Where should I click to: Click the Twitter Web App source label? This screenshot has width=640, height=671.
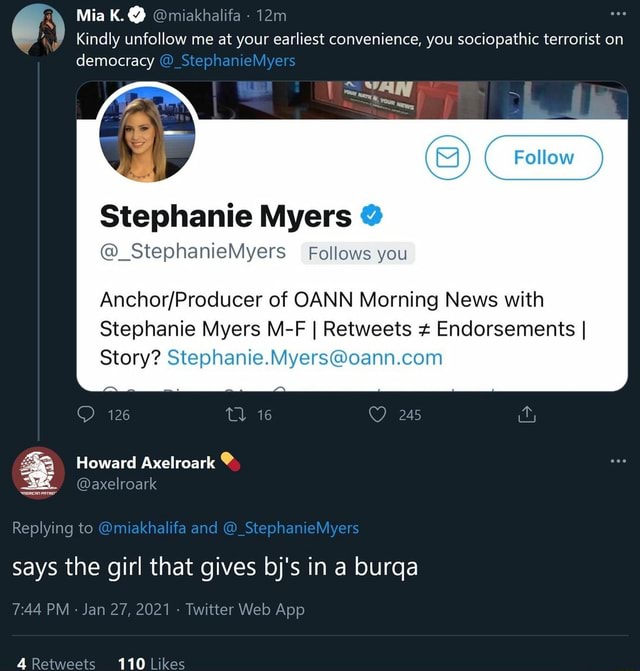coord(245,609)
